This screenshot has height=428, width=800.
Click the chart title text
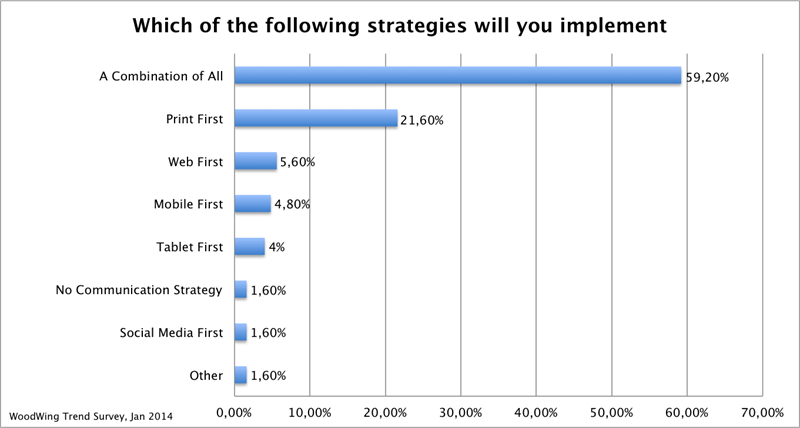click(x=400, y=23)
